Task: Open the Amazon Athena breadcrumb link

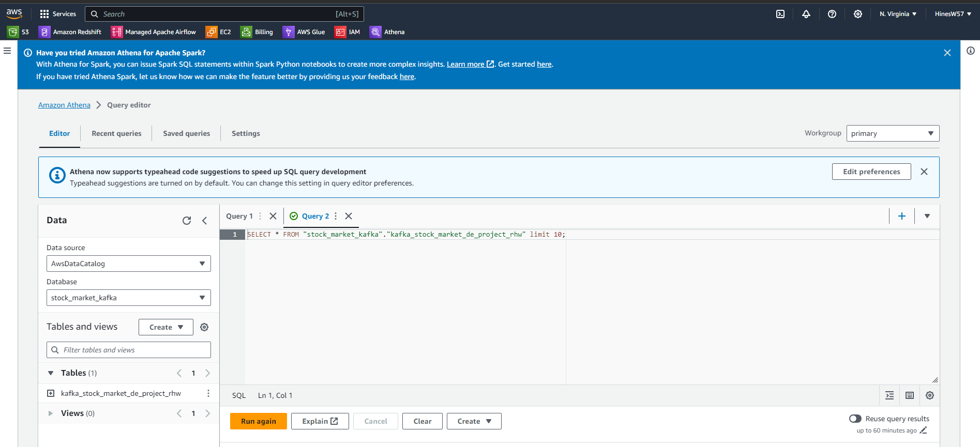Action: coord(64,105)
